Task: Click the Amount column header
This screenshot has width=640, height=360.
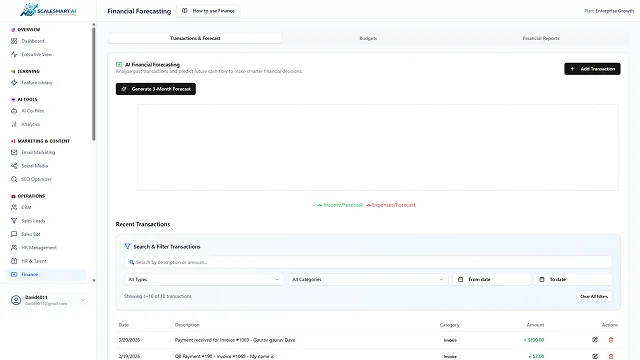Action: click(535, 325)
